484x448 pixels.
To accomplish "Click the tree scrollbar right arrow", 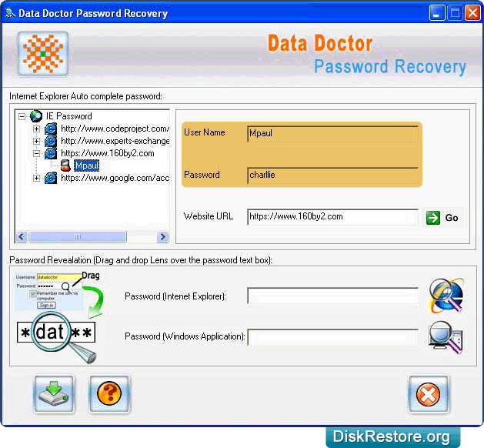I will 162,237.
